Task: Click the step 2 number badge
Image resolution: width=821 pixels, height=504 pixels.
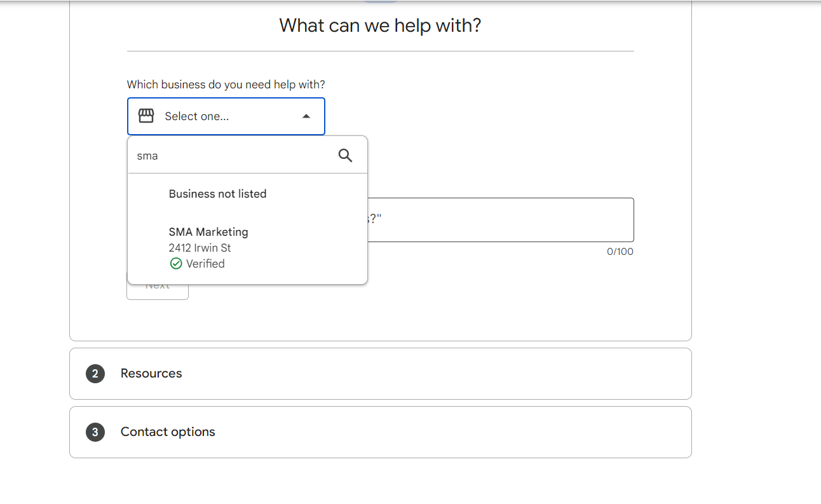Action: tap(95, 374)
